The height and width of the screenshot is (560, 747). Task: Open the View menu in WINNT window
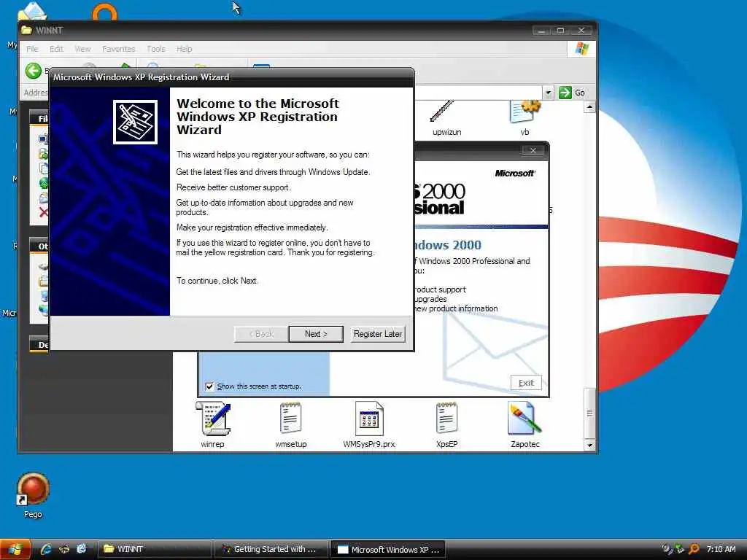coord(82,49)
